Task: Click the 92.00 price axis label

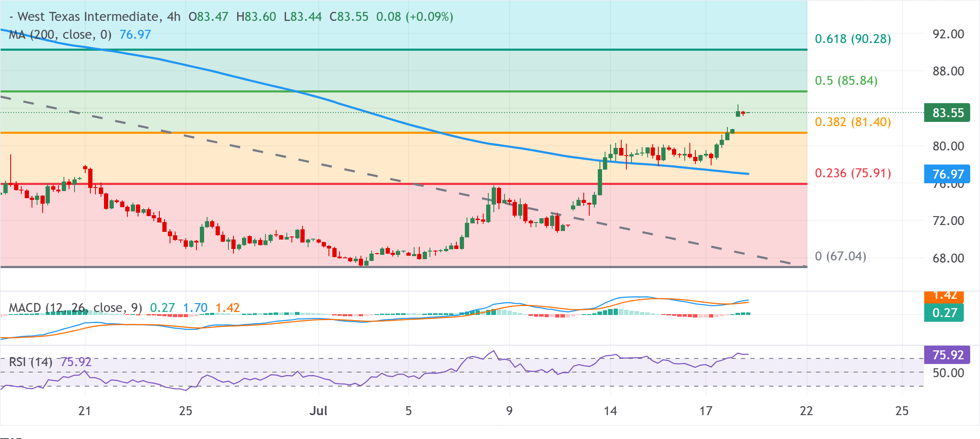Action: (x=948, y=34)
